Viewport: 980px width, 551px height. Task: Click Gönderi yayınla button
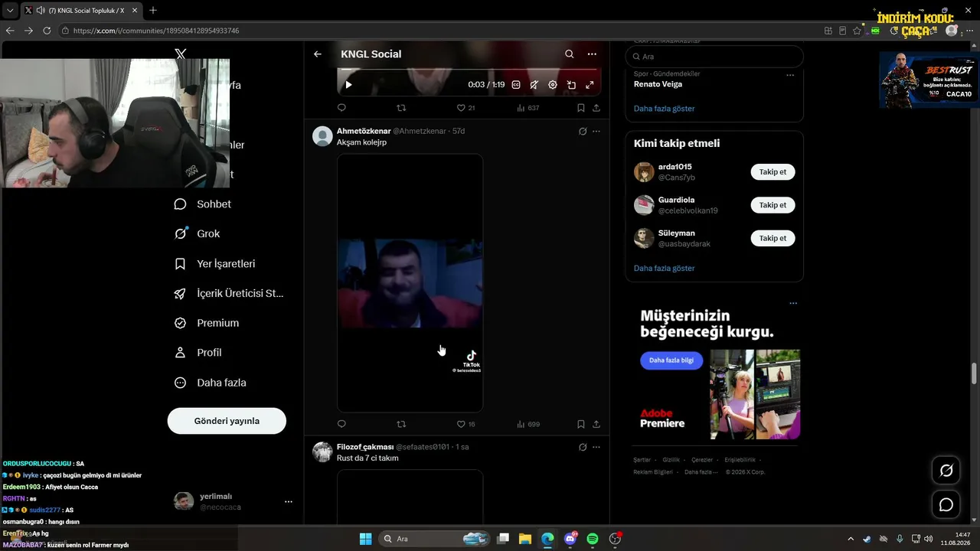pyautogui.click(x=227, y=421)
